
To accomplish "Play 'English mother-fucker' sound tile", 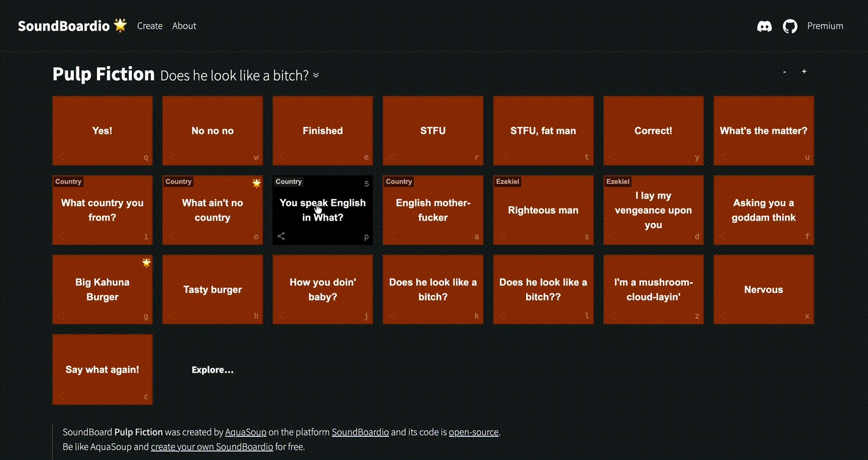I will [433, 210].
